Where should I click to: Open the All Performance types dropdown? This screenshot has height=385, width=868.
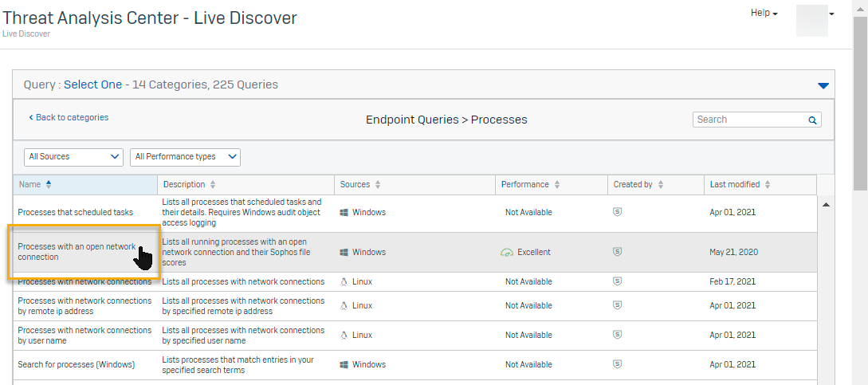point(185,157)
